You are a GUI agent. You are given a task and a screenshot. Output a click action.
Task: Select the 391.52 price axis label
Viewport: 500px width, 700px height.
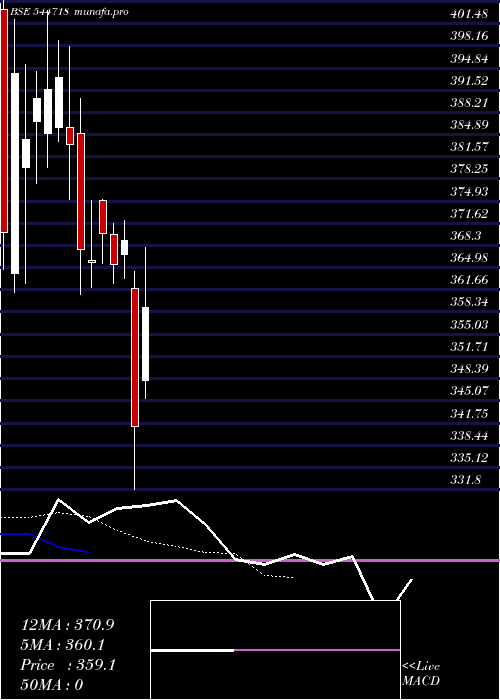pyautogui.click(x=469, y=81)
